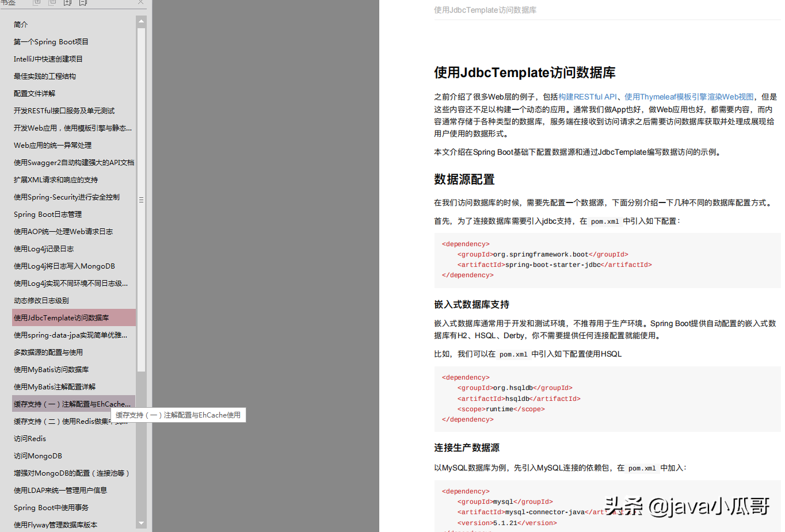Viewport: 785px width, 532px height.
Task: Select the 简介 bookmark
Action: pos(20,24)
